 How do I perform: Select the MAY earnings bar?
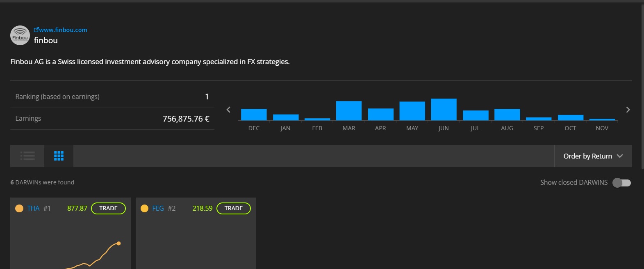coord(412,111)
